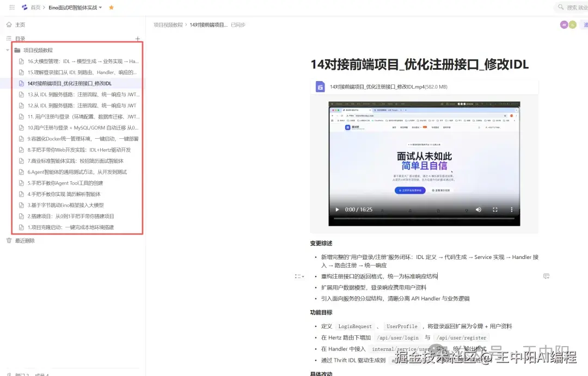Viewport: 588px width, 376px height.
Task: Click the 变更综述 heading
Action: point(321,243)
